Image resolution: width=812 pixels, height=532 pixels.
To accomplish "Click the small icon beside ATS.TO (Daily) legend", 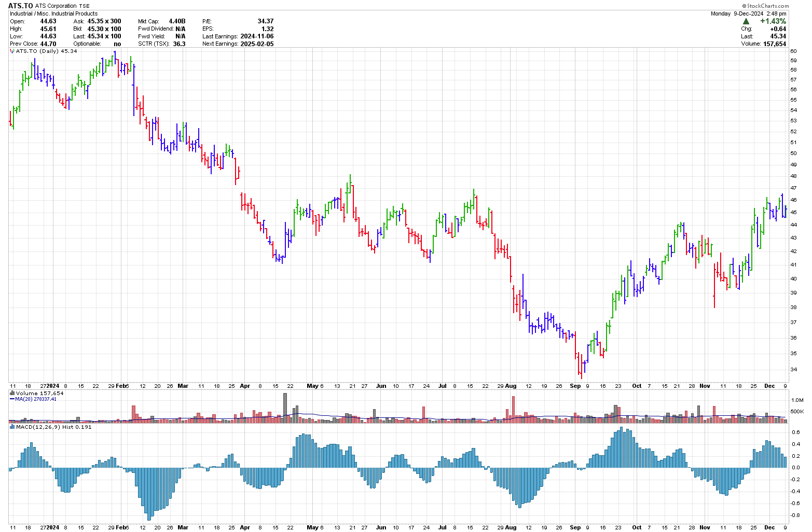I will (x=12, y=51).
